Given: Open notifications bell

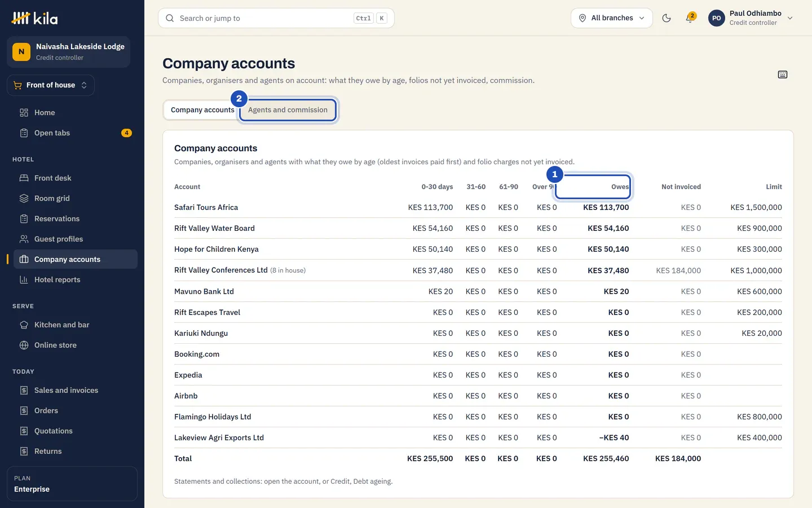Looking at the screenshot, I should [690, 18].
